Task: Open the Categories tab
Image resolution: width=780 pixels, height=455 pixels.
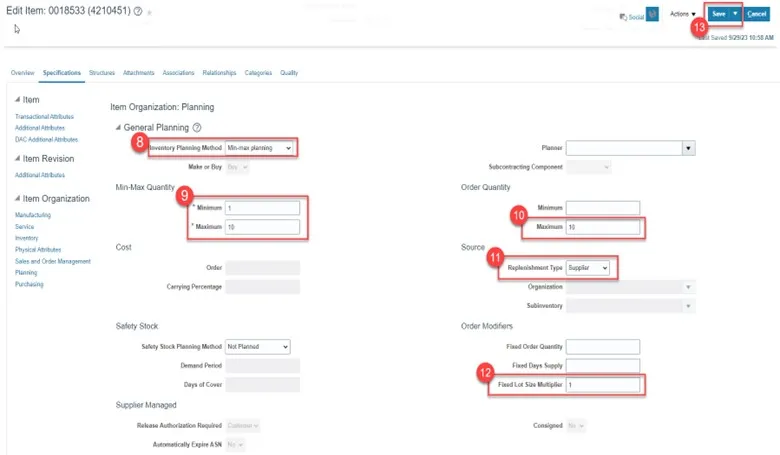Action: [x=258, y=73]
